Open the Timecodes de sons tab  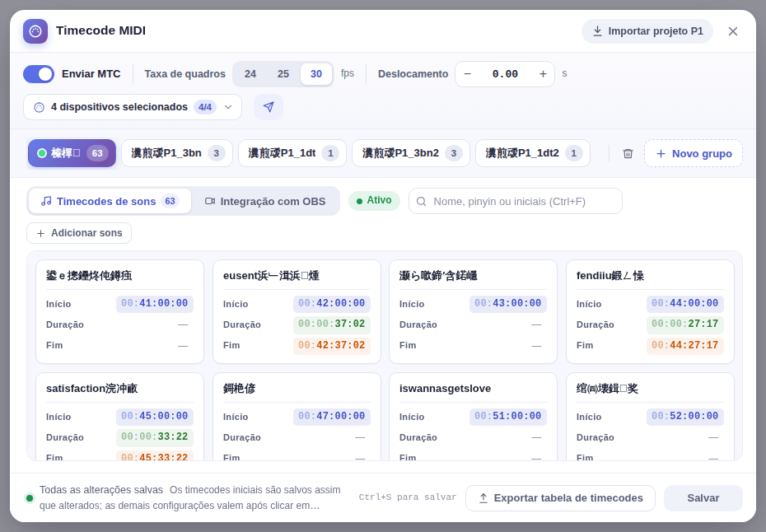pos(110,201)
